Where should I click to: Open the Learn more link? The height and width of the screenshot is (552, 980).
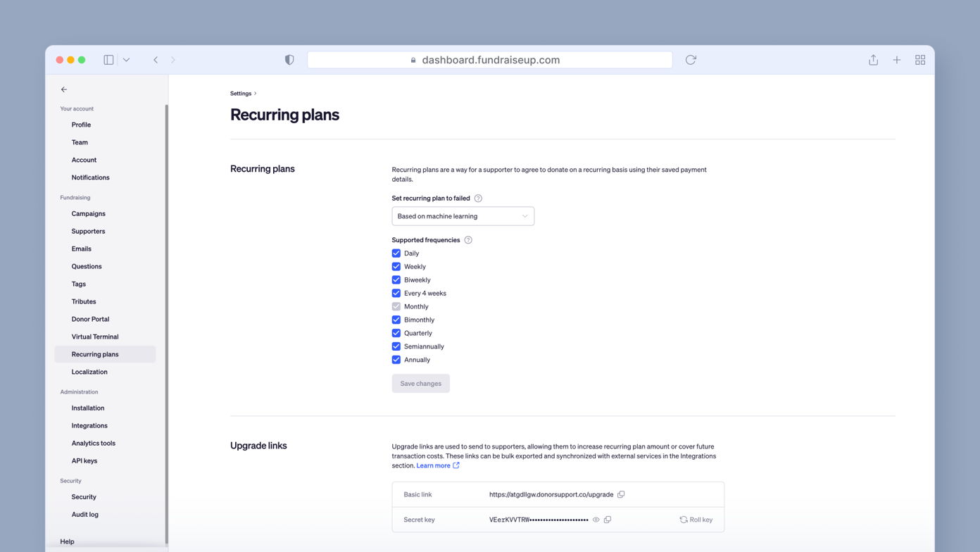tap(437, 465)
